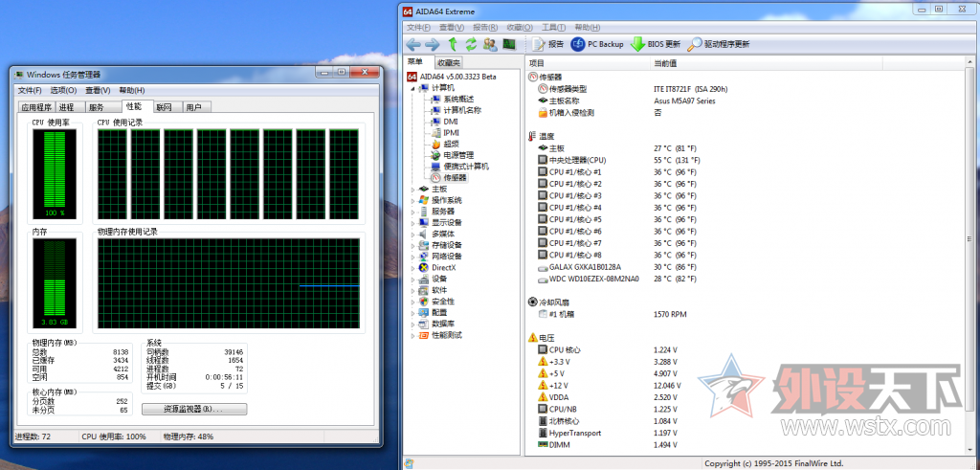The height and width of the screenshot is (470, 980).
Task: Select the GALAX GXKA1B0128A temperature row
Action: coord(616,267)
